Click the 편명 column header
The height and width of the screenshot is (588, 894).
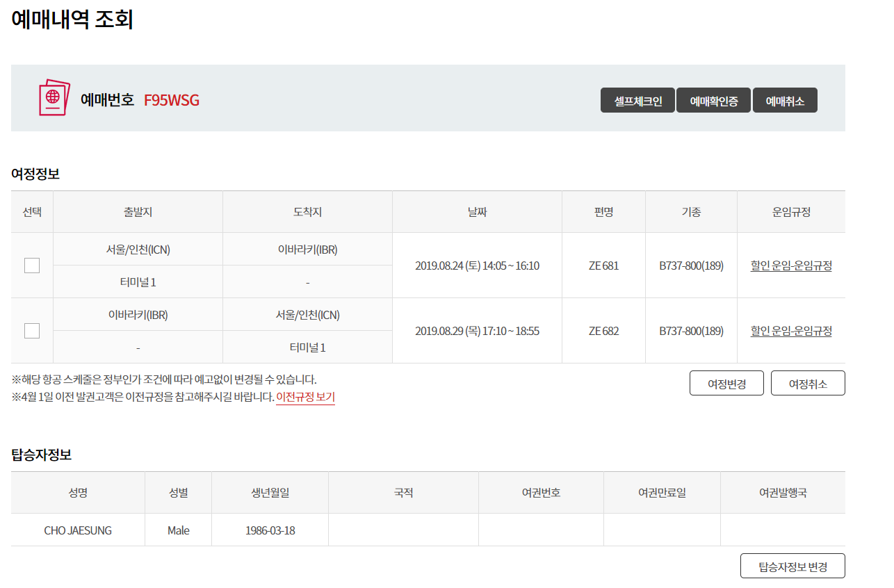pyautogui.click(x=603, y=212)
